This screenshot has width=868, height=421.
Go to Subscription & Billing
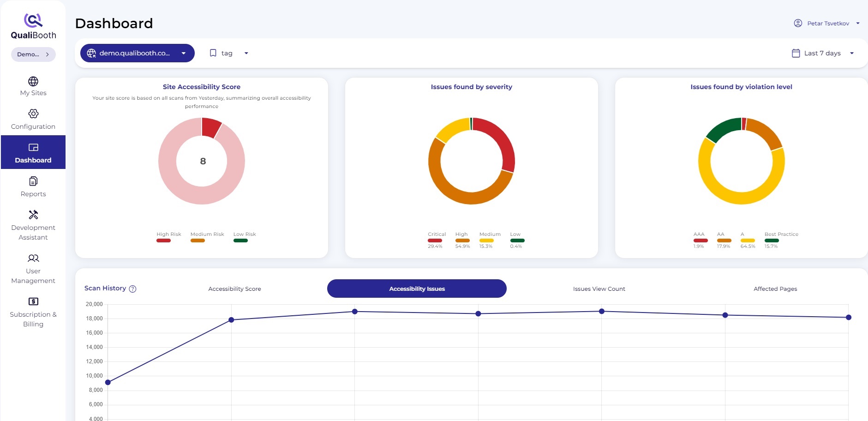(x=33, y=313)
